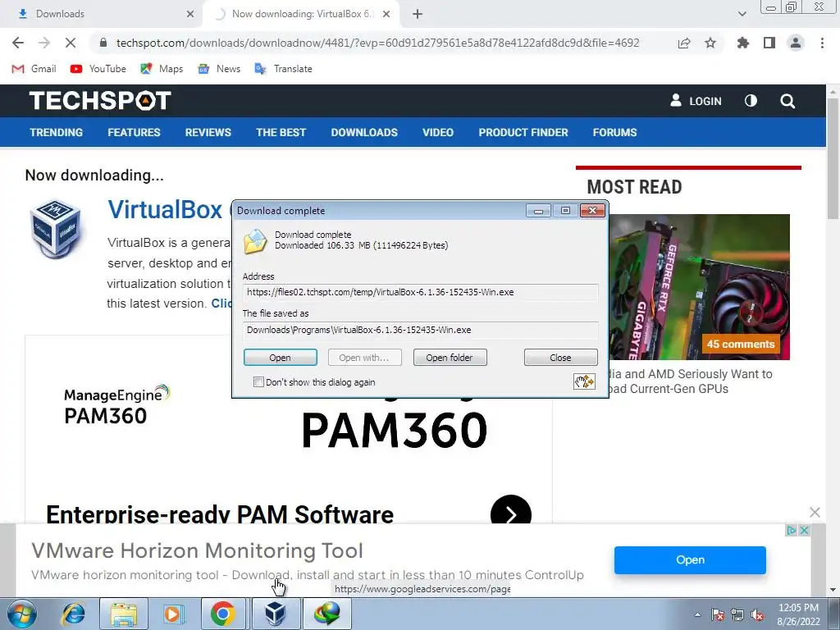Open the Gmail bookmark
Viewport: 840px width, 630px height.
pos(34,69)
